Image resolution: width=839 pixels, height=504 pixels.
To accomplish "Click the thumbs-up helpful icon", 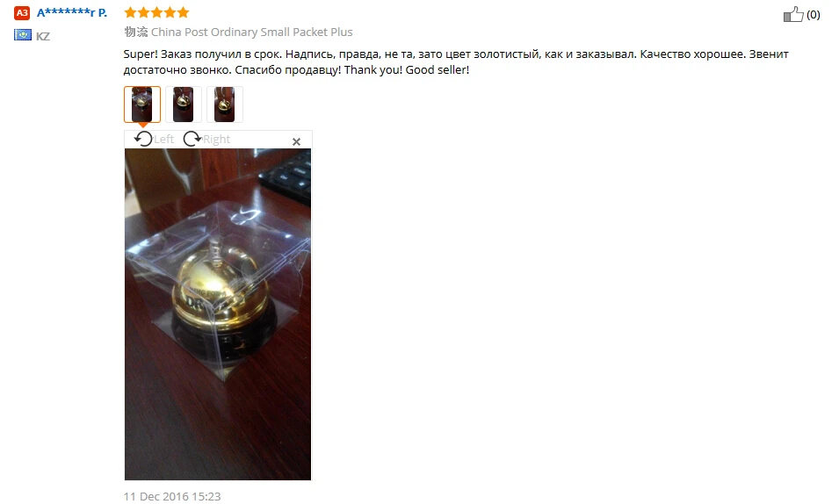I will (x=793, y=14).
